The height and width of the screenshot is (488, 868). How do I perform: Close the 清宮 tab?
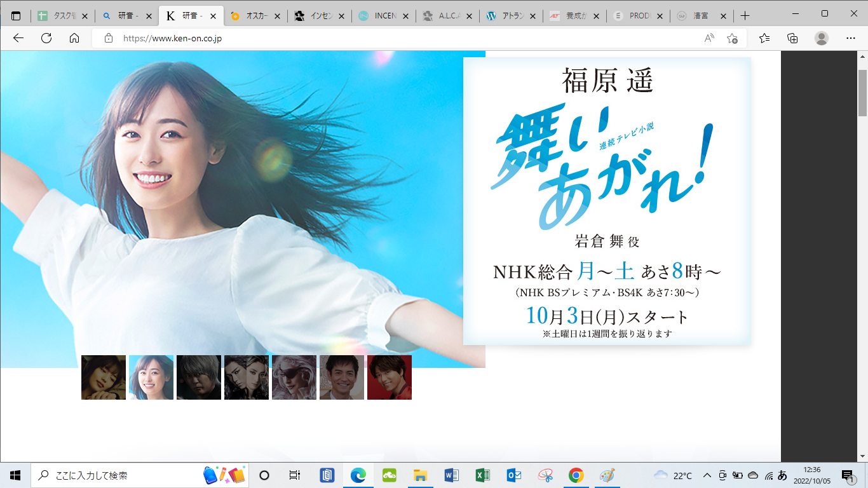click(723, 17)
